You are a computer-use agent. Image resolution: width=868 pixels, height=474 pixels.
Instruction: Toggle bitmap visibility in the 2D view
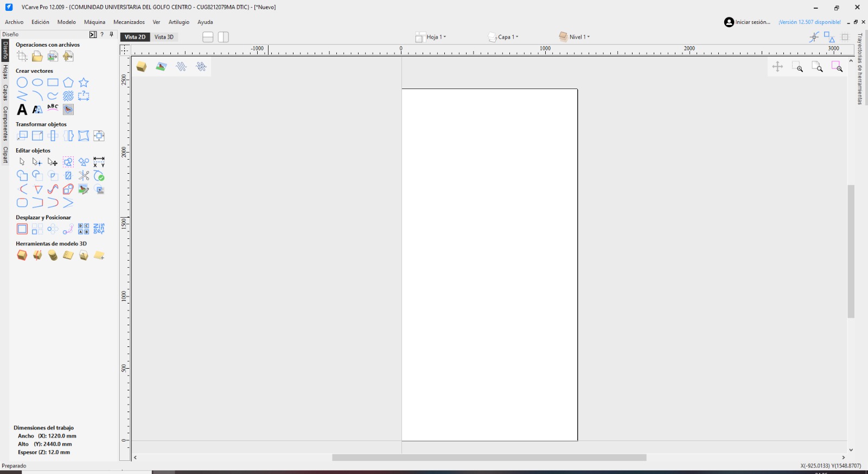tap(161, 67)
